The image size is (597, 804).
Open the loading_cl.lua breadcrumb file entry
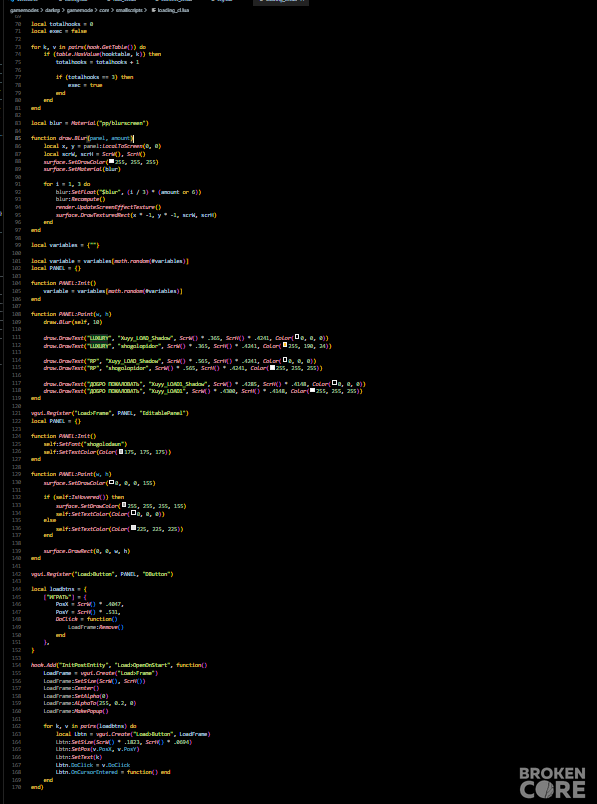173,10
